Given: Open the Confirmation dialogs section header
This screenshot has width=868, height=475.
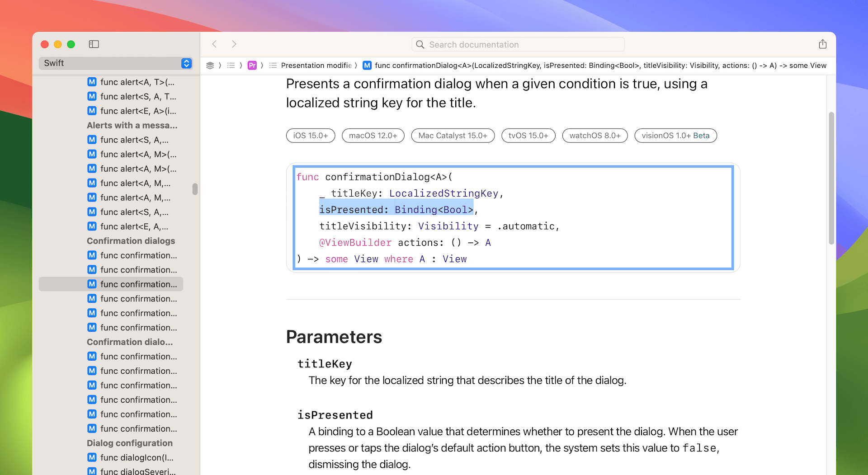Looking at the screenshot, I should click(131, 241).
